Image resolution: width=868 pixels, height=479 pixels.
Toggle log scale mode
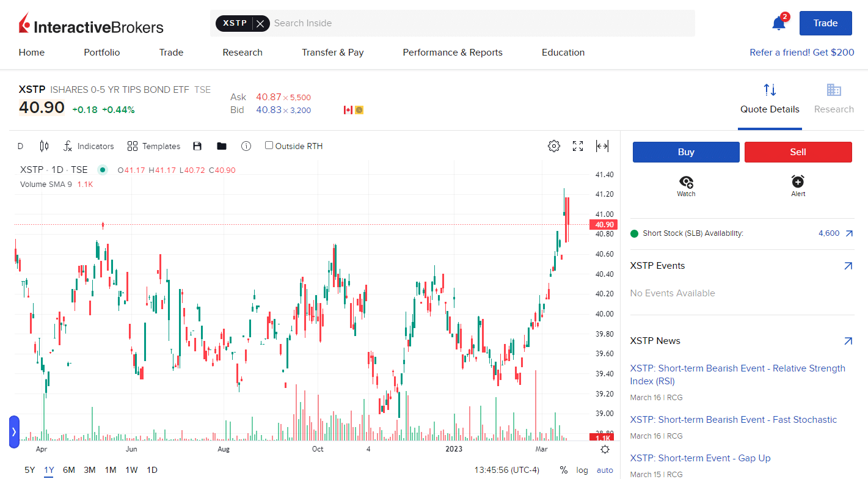(582, 470)
